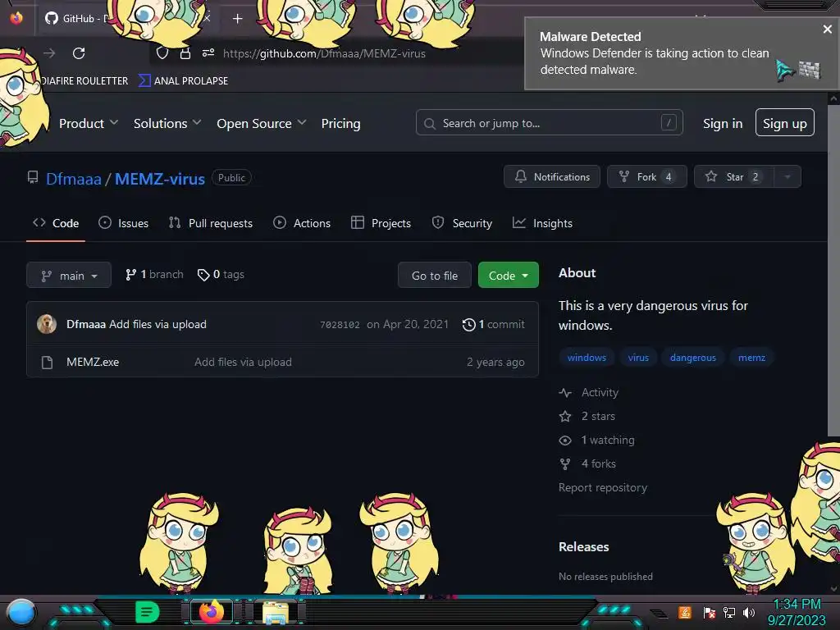Click the windows topic tag
Image resolution: width=840 pixels, height=630 pixels.
click(x=587, y=358)
